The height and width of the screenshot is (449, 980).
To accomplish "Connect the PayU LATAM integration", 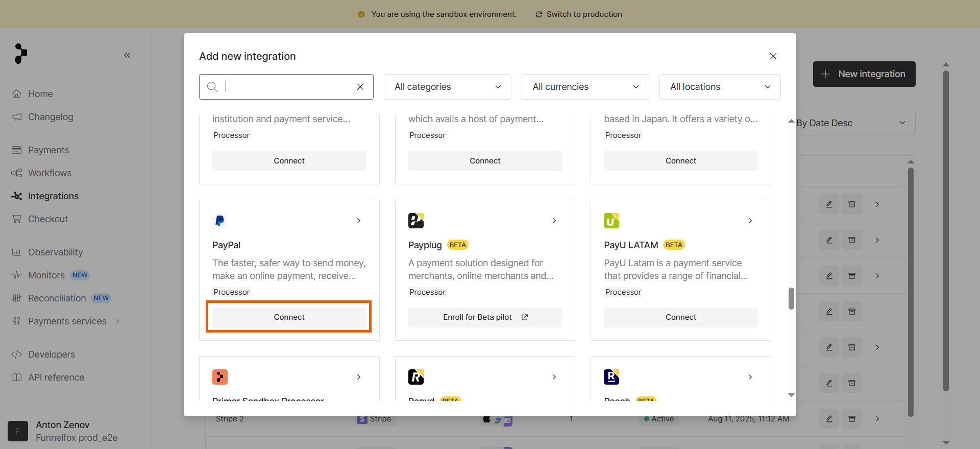I will (x=681, y=317).
